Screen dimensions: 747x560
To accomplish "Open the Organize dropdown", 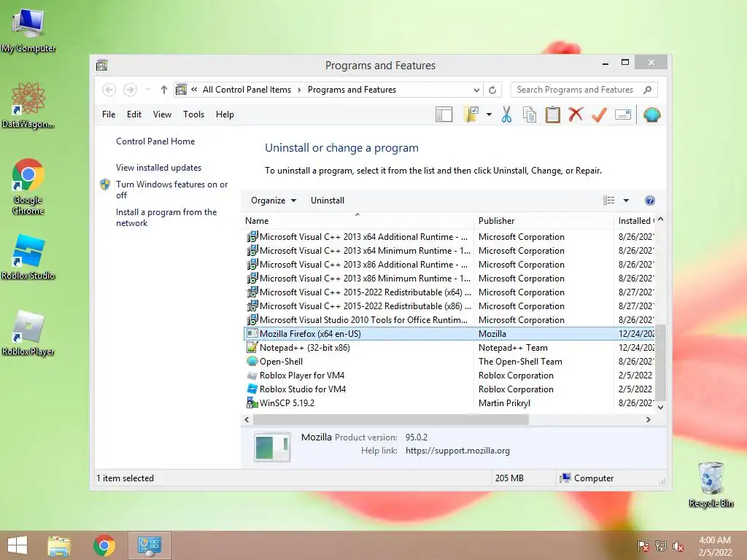I will click(x=274, y=201).
